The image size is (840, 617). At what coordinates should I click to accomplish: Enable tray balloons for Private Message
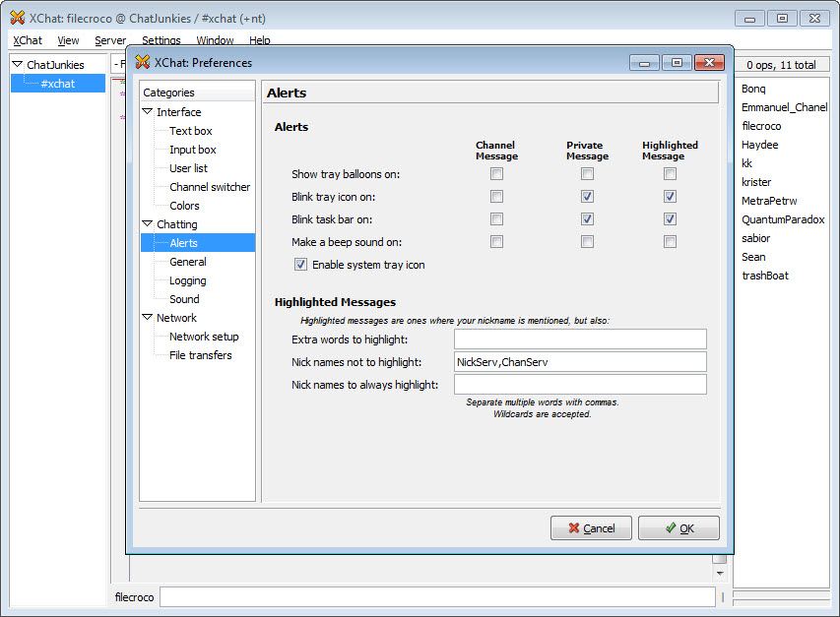pos(587,174)
